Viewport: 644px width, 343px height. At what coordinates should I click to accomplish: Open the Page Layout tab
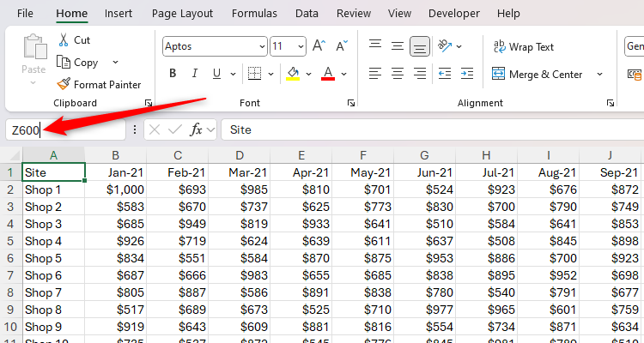182,14
